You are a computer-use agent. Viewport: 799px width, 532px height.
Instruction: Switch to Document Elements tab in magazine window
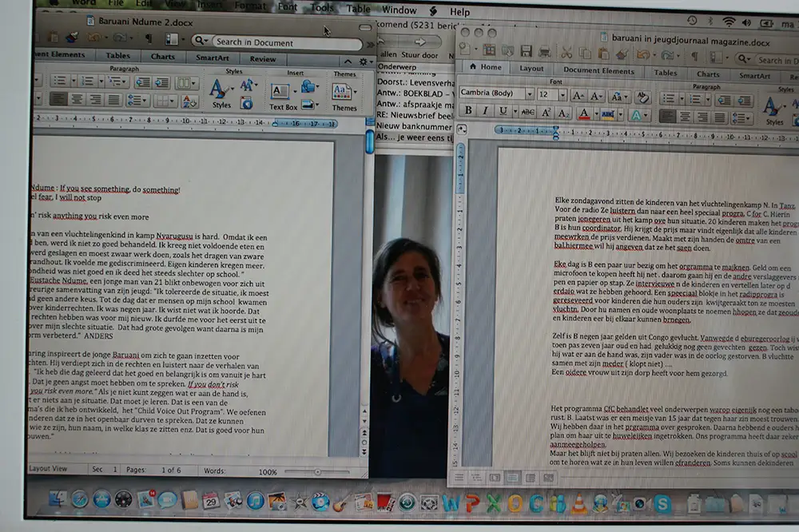[598, 70]
